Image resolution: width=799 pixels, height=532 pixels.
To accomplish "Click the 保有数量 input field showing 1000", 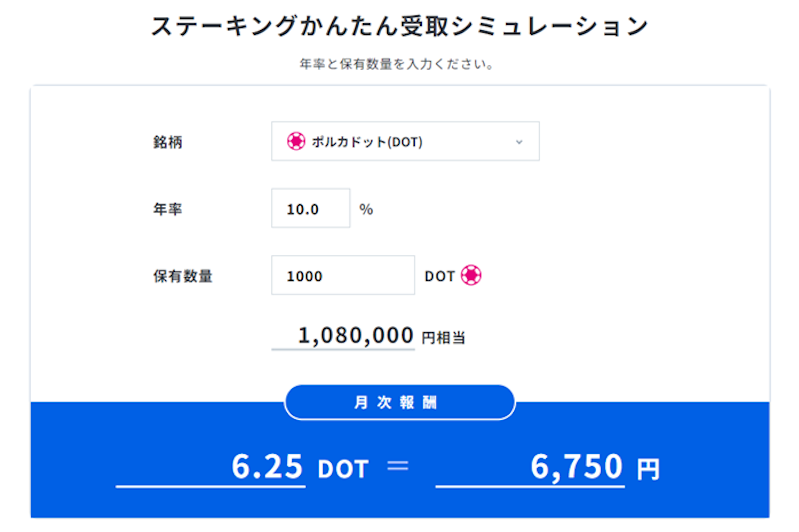I will pos(342,275).
